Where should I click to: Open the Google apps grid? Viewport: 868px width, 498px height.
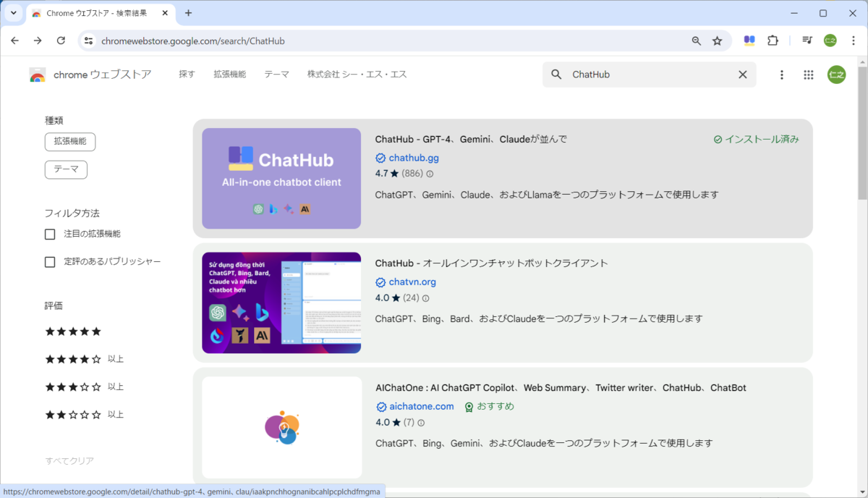809,75
